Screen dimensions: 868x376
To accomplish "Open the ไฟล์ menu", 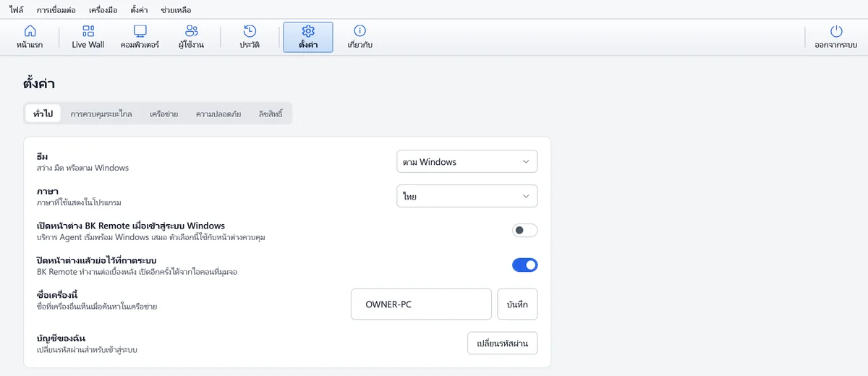I will click(17, 10).
